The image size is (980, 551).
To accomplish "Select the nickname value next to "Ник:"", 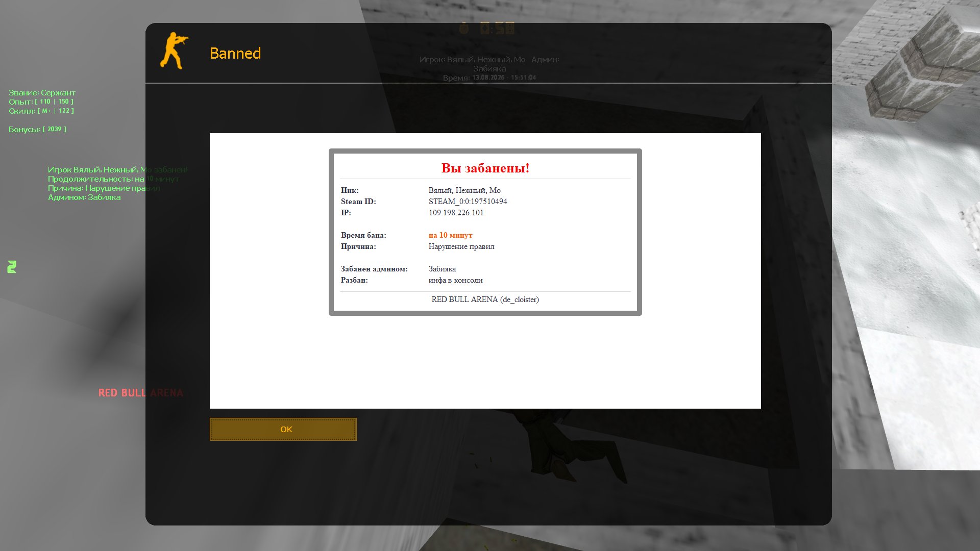I will (x=464, y=190).
